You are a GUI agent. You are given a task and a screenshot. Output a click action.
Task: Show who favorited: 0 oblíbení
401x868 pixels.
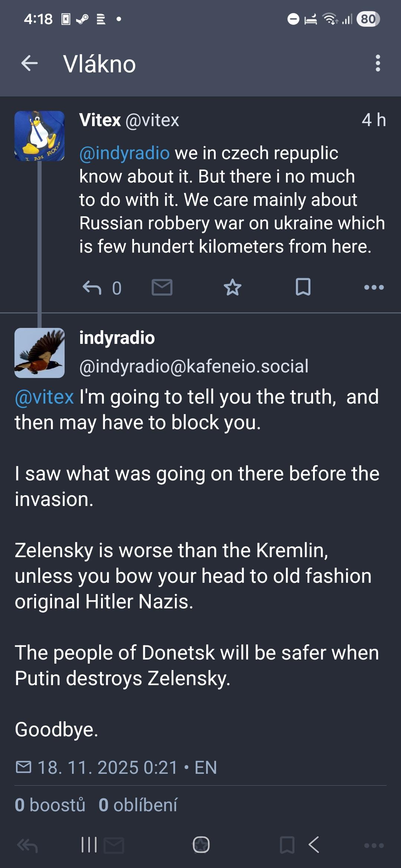tap(138, 805)
